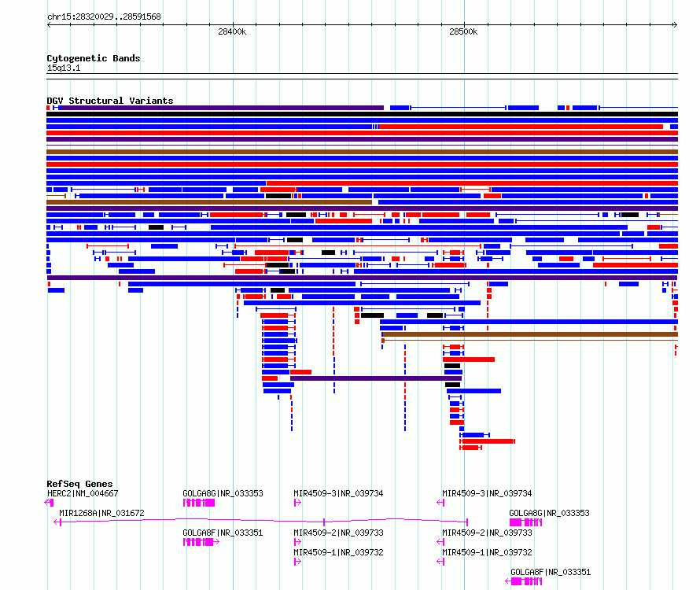Click reverse-strand GOLGA8F exon glyph
Image resolution: width=700 pixels, height=590 pixels.
pos(523,581)
